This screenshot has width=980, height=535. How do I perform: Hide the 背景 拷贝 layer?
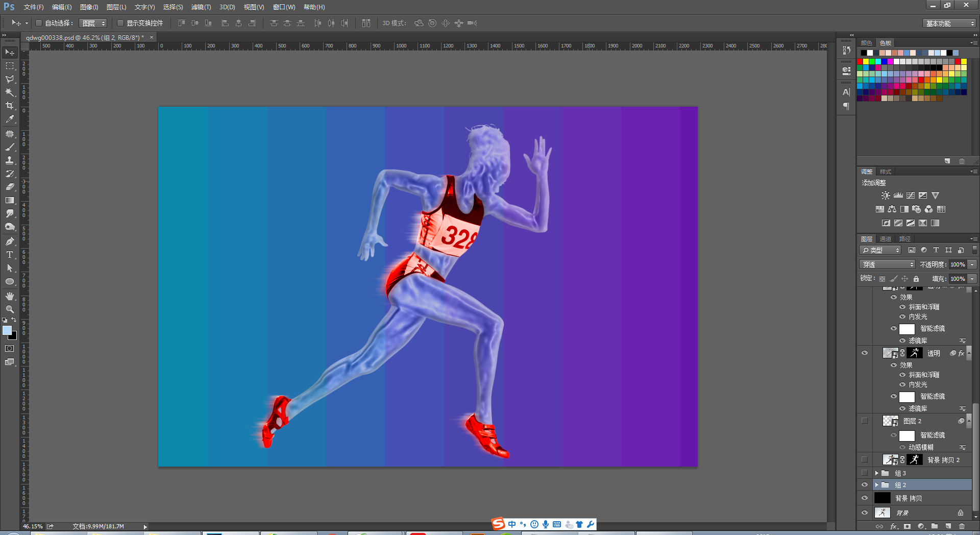(x=865, y=498)
